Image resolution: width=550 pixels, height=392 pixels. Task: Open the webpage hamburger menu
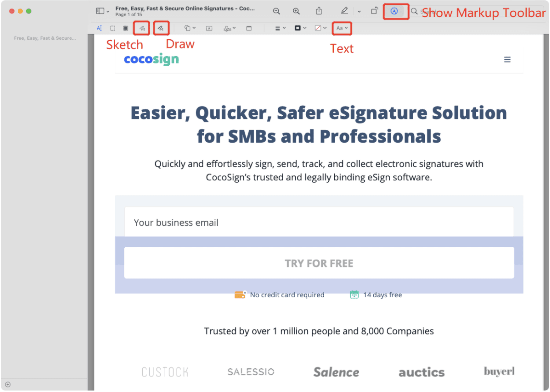point(507,59)
